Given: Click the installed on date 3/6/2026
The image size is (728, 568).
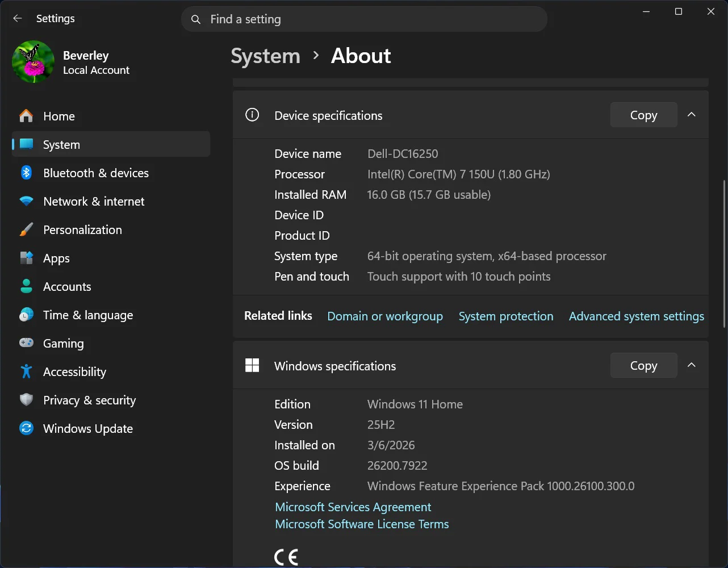Looking at the screenshot, I should pos(391,445).
